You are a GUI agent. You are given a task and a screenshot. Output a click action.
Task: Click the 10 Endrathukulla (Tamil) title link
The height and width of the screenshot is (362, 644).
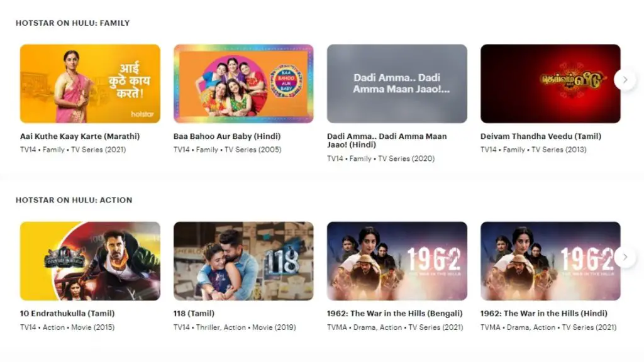click(67, 314)
